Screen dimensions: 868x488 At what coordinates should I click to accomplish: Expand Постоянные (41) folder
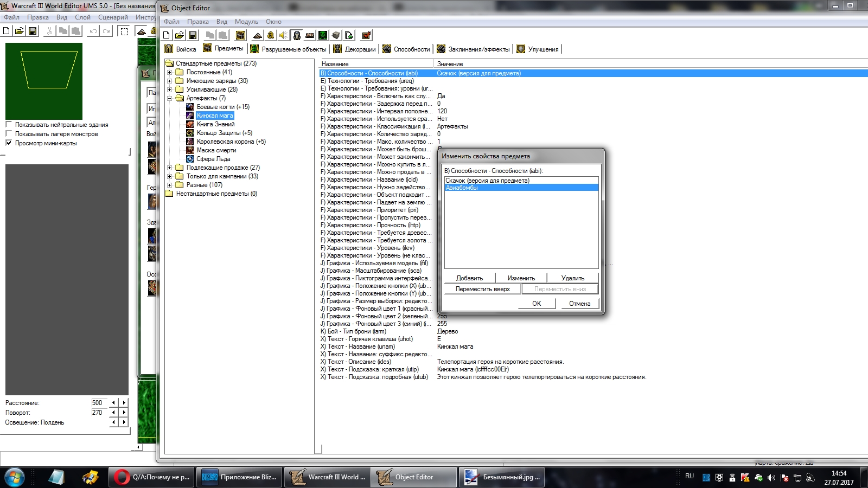169,72
